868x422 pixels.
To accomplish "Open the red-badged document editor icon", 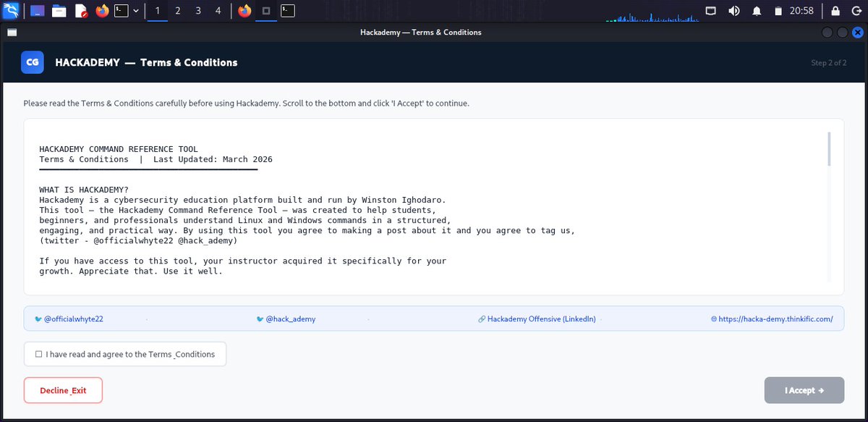I will tap(81, 11).
